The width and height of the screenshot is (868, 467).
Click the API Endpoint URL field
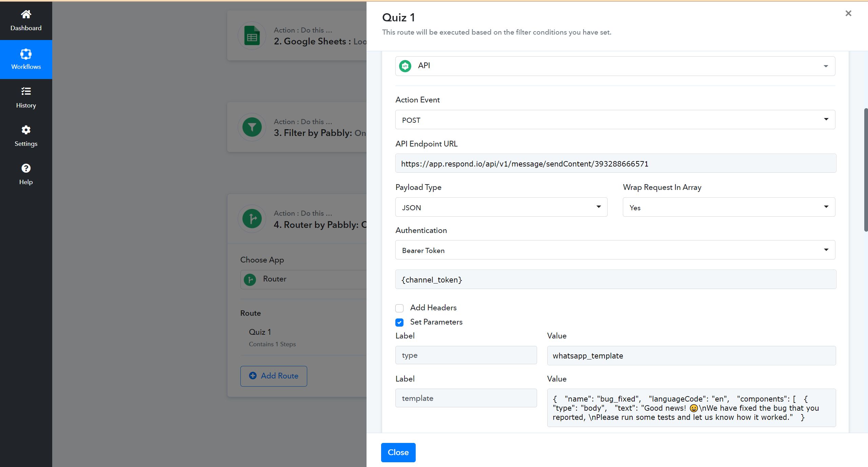616,163
